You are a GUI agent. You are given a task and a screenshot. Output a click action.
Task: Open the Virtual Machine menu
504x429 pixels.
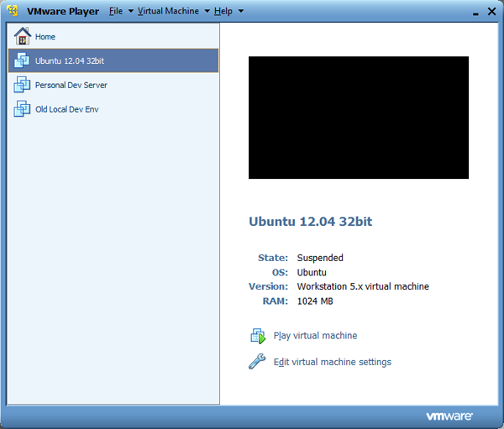point(169,11)
